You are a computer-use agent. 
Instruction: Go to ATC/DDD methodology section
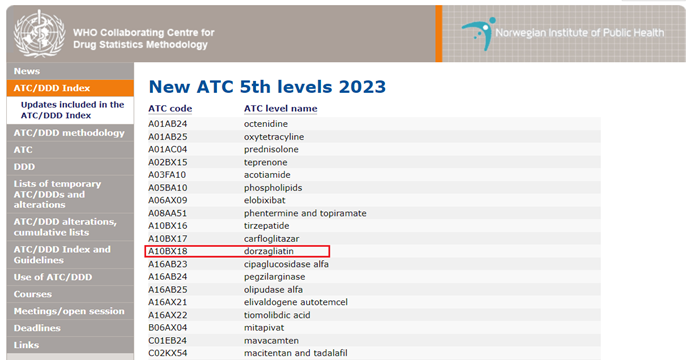[x=69, y=133]
